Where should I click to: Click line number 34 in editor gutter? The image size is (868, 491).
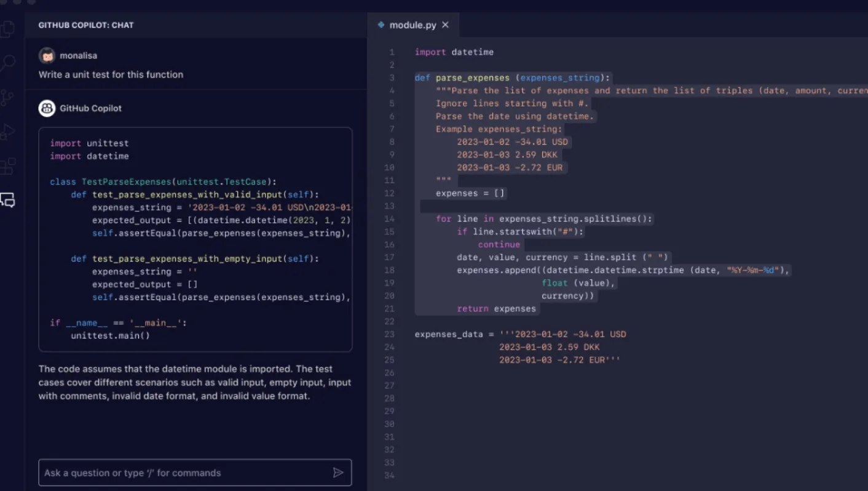(389, 476)
